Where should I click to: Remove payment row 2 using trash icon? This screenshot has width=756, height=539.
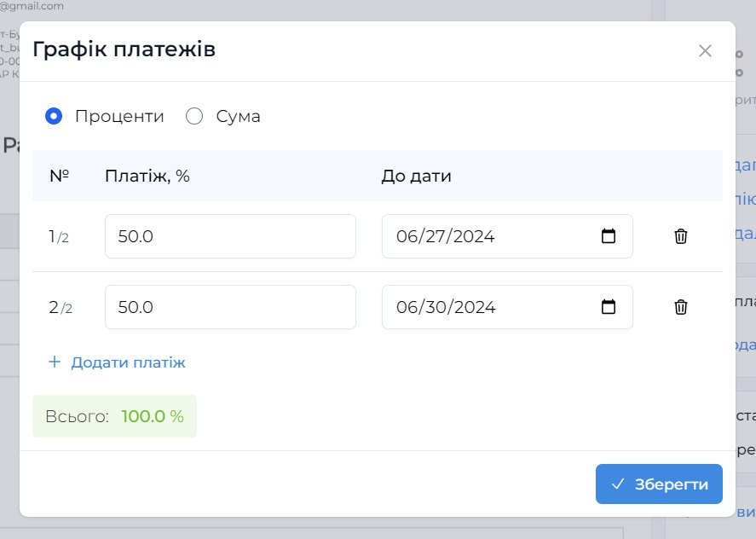click(x=680, y=307)
